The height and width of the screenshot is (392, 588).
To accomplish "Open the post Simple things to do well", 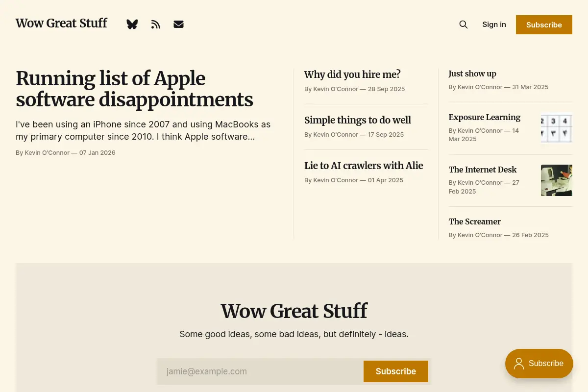I will (358, 120).
